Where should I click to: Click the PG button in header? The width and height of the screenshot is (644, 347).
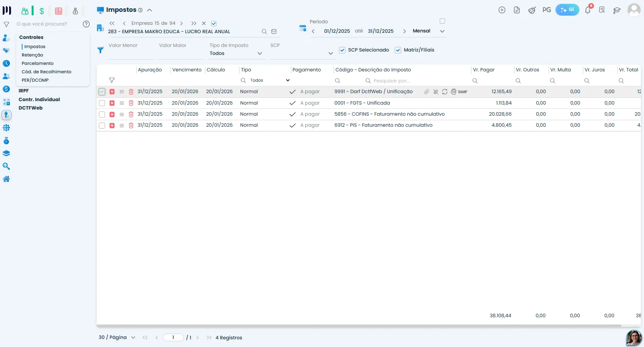[547, 10]
